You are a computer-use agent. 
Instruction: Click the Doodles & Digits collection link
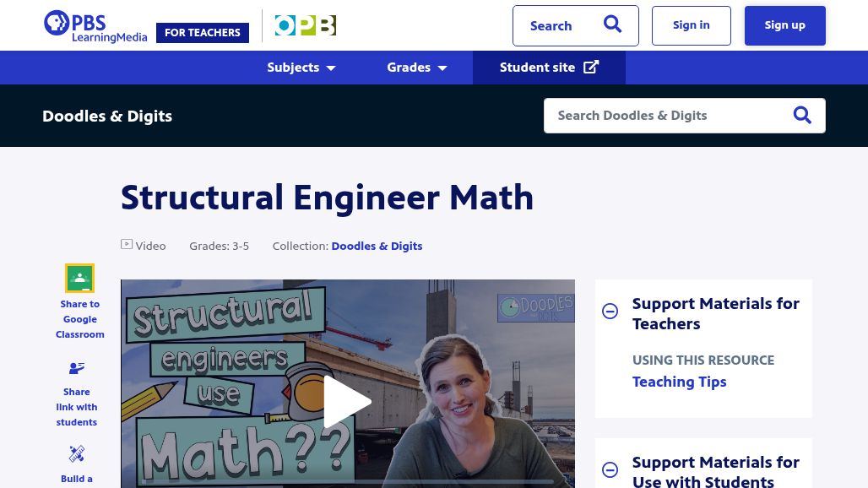click(377, 246)
